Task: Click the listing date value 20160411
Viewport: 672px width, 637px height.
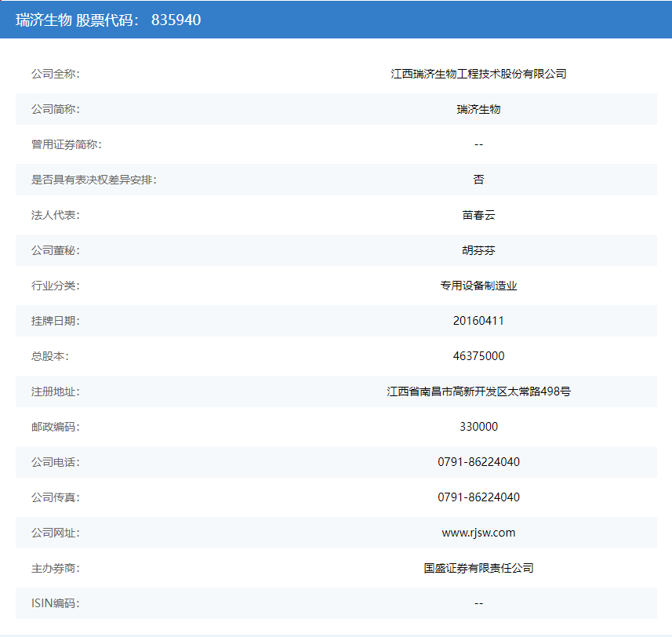Action: point(478,321)
